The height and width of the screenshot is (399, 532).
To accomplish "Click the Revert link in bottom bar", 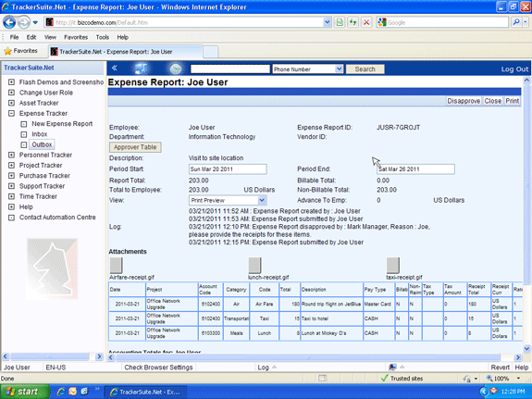I will click(x=501, y=368).
